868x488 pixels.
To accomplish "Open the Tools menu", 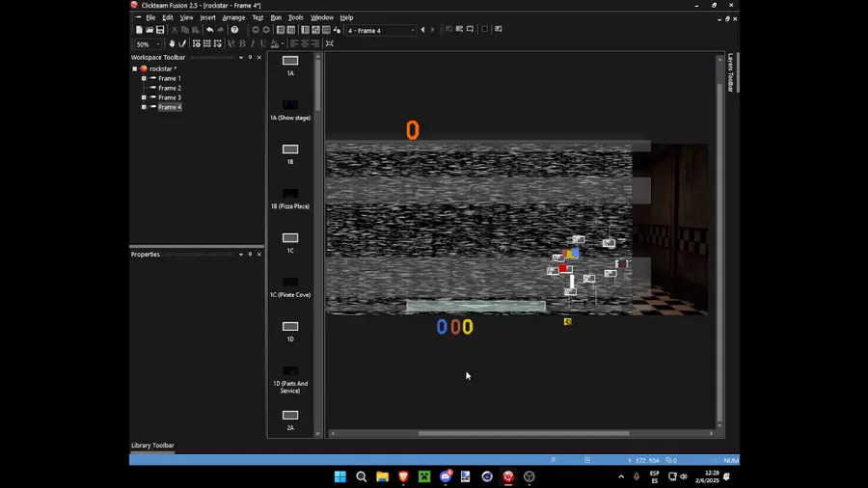I will pyautogui.click(x=296, y=17).
